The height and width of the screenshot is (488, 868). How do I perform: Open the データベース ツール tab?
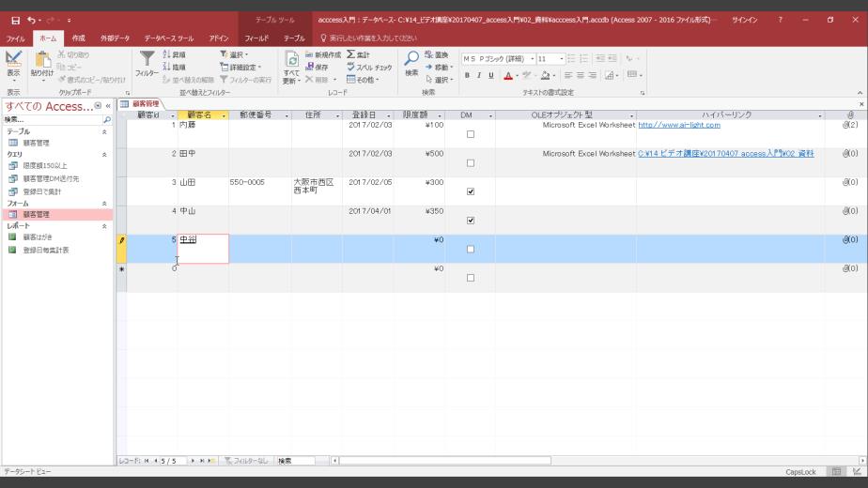[x=169, y=38]
